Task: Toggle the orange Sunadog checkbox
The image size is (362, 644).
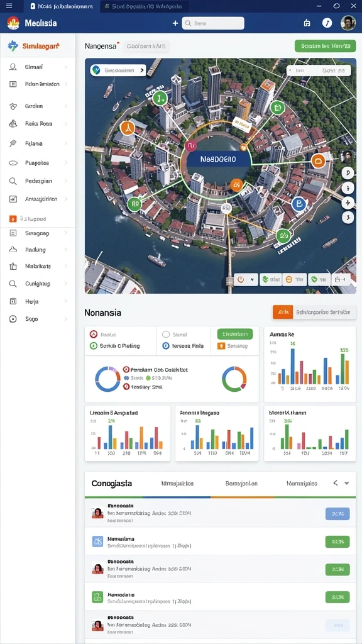Action: coord(221,346)
